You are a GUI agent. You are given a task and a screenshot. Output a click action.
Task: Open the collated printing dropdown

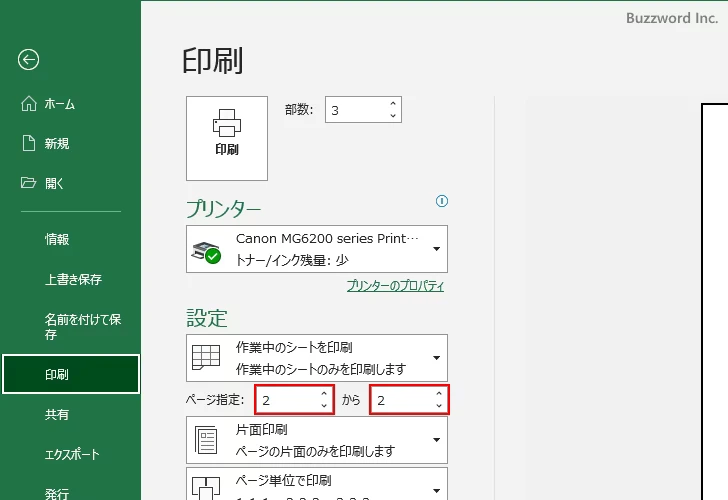[436, 488]
